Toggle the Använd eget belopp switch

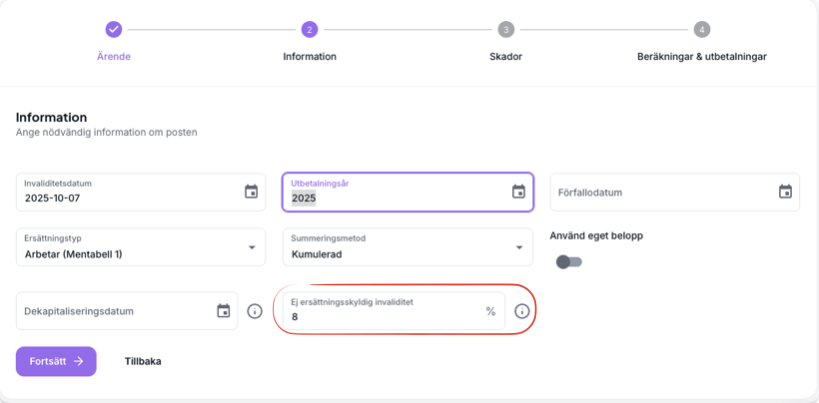(x=568, y=262)
